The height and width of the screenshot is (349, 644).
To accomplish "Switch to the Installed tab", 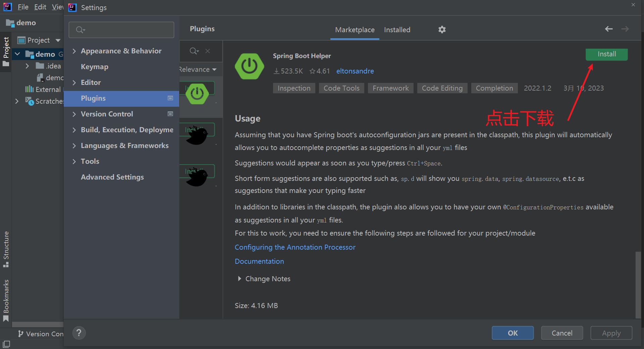I will pyautogui.click(x=397, y=30).
